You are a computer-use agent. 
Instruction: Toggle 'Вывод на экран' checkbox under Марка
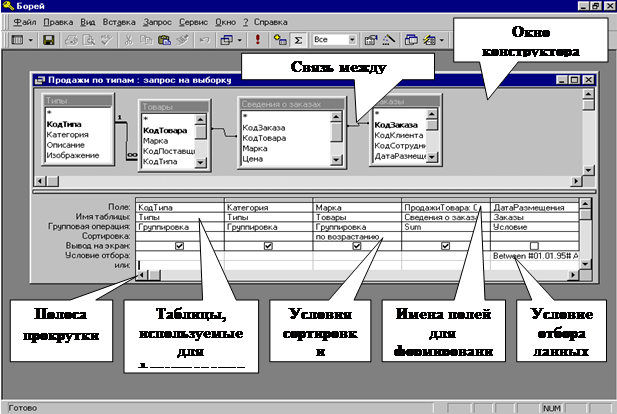pyautogui.click(x=356, y=246)
